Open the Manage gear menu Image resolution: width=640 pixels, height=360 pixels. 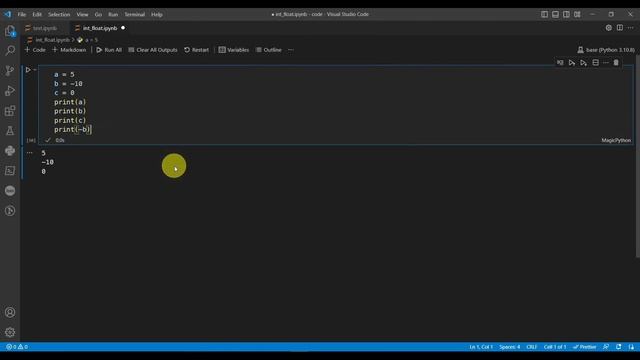click(x=10, y=332)
